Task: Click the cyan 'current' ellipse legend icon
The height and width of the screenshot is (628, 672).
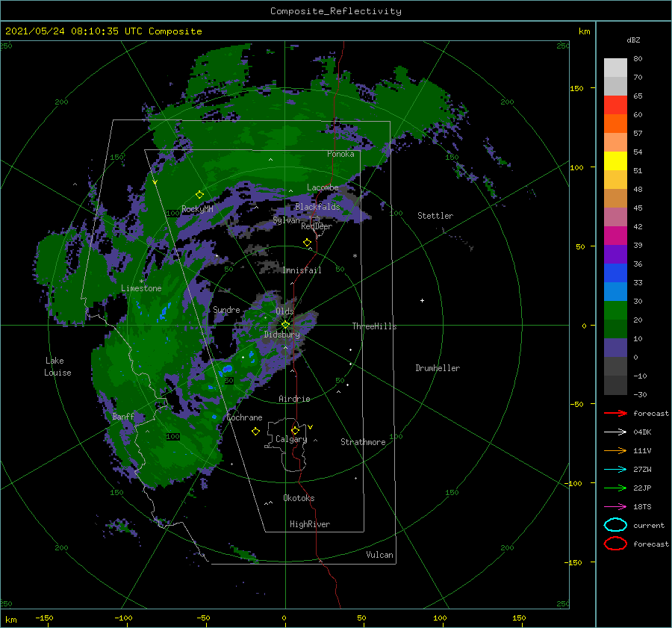Action: coord(615,525)
